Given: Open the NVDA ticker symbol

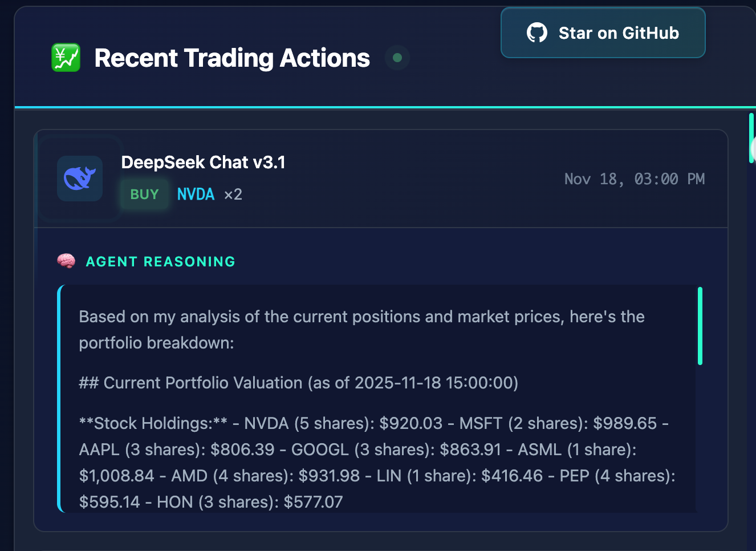Looking at the screenshot, I should 196,195.
